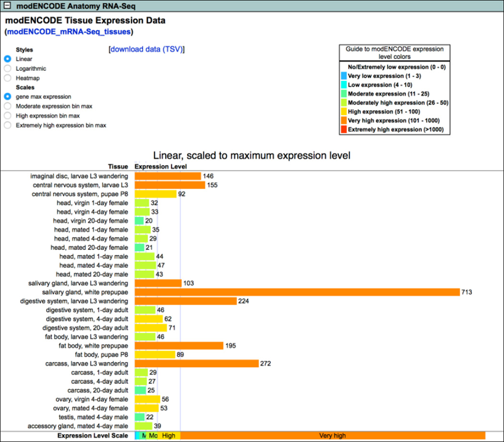The image size is (504, 442).
Task: Click the central nervous system larvae L3 bar
Action: pyautogui.click(x=170, y=185)
